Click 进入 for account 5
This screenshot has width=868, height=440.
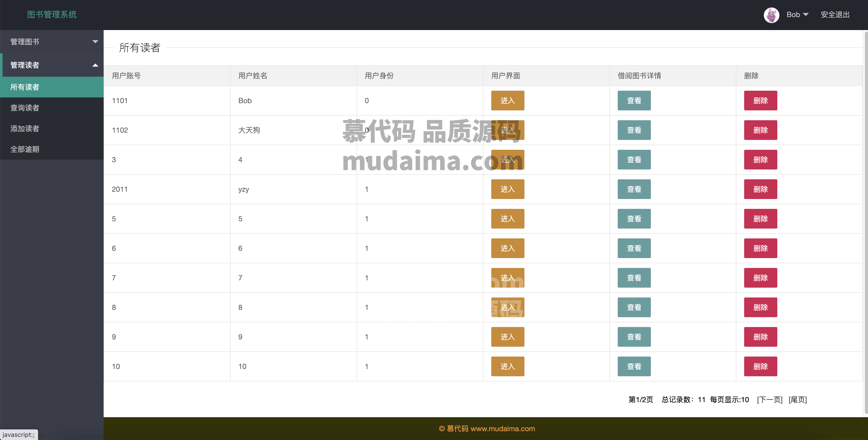tap(508, 219)
